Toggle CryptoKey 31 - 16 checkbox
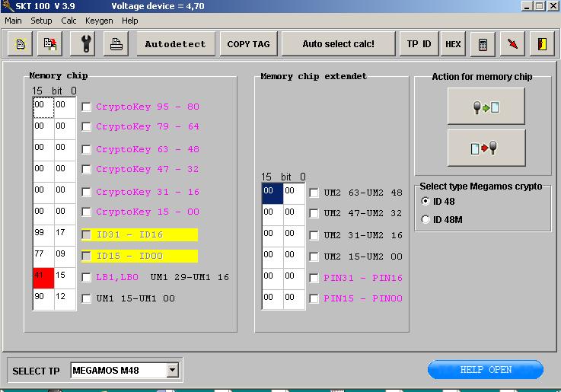This screenshot has width=561, height=392. (86, 192)
